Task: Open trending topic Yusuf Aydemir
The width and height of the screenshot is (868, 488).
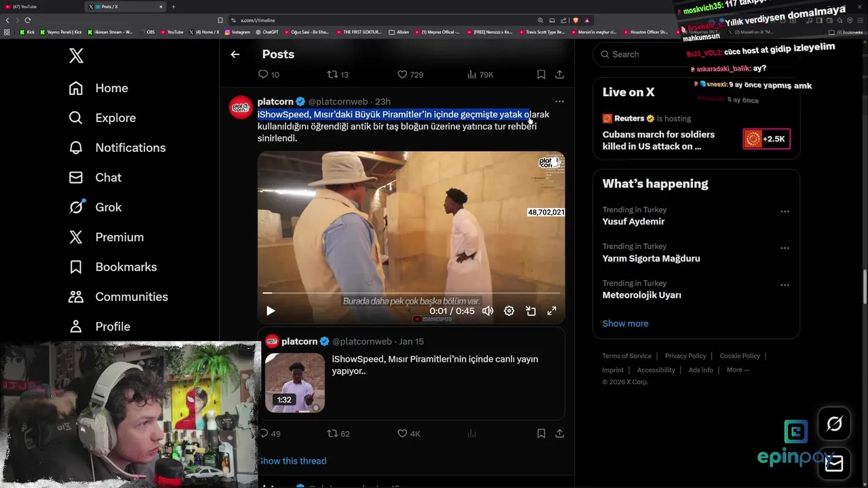Action: (633, 222)
